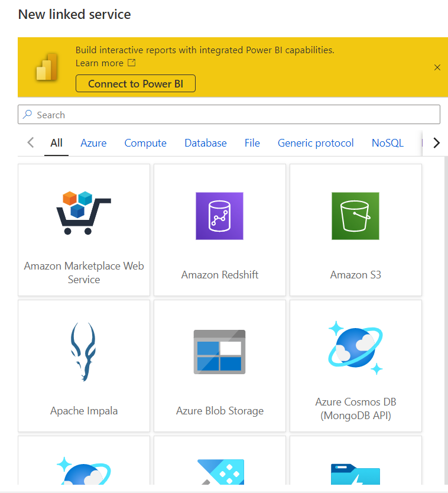Select the Data Explorer tile in the bottom row
448x493 pixels.
pyautogui.click(x=220, y=460)
